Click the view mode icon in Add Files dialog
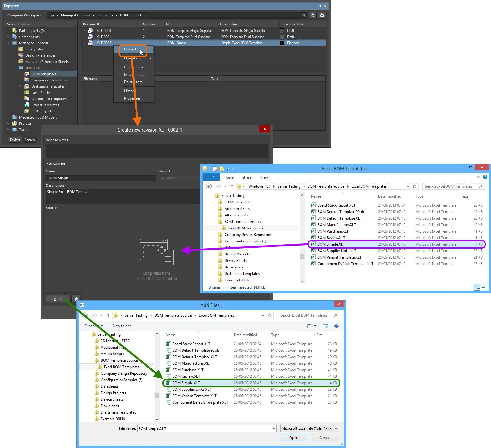This screenshot has height=448, width=491. [308, 326]
